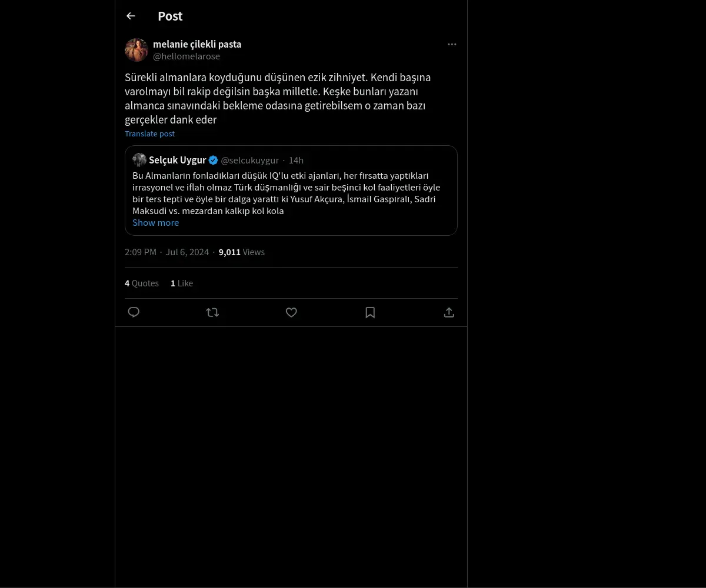Expand quoted tweet with Show more
The image size is (706, 588).
point(155,222)
